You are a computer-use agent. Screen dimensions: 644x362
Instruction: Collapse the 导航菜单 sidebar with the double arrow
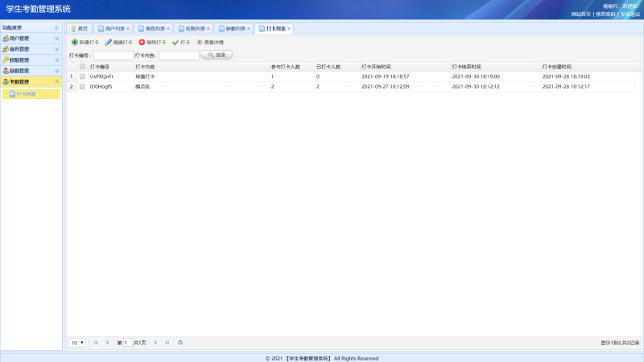point(56,27)
